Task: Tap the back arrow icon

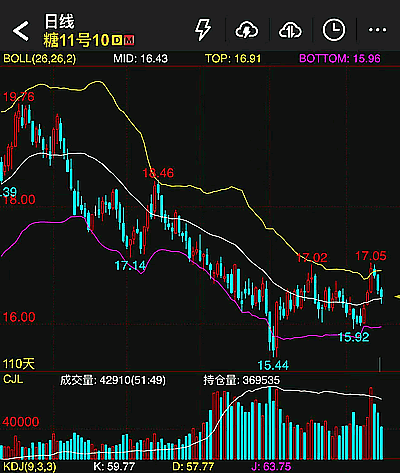Action: click(21, 31)
